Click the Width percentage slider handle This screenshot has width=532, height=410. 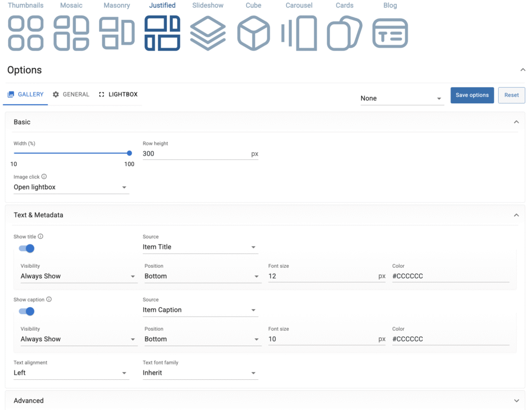129,153
